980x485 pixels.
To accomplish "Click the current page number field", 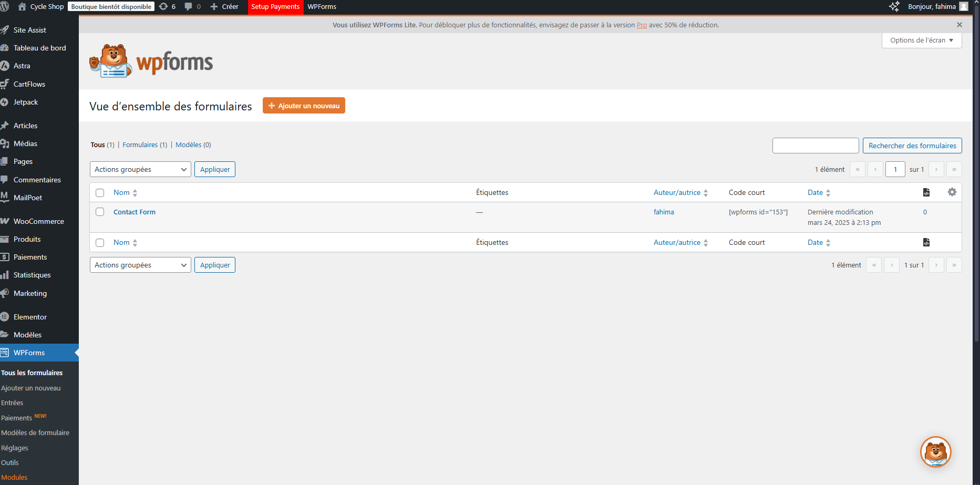I will 895,169.
